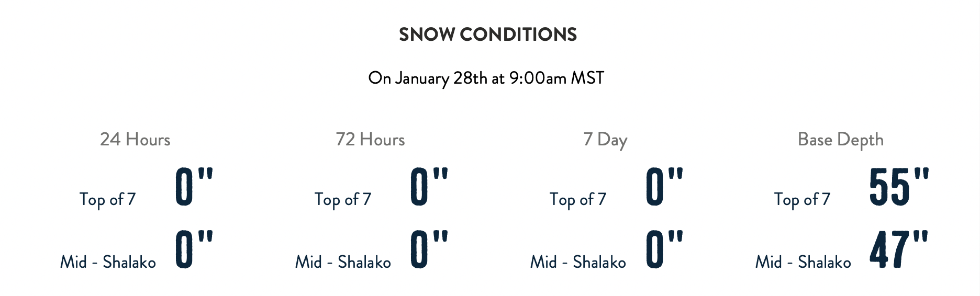Screen dimensions: 980x296
Task: Click the 7 Day column label
Action: click(605, 140)
